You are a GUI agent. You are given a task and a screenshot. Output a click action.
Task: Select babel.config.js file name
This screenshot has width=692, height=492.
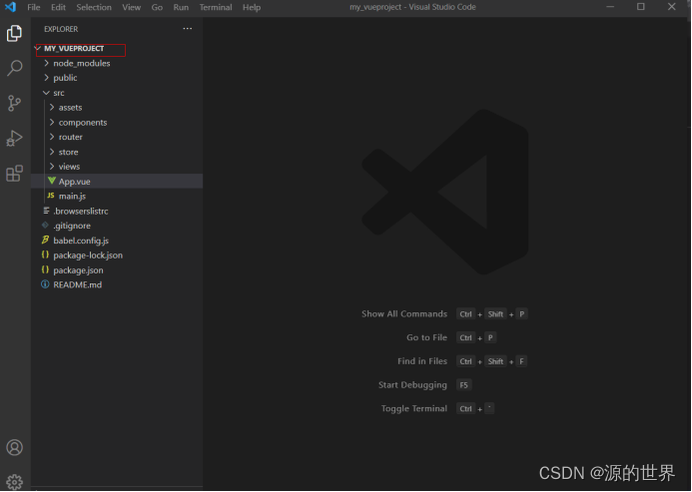coord(81,240)
